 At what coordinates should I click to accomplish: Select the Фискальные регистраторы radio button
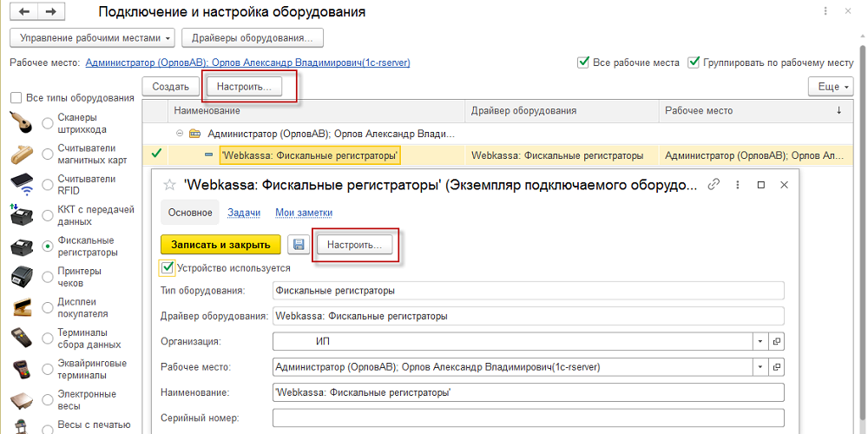(x=48, y=247)
